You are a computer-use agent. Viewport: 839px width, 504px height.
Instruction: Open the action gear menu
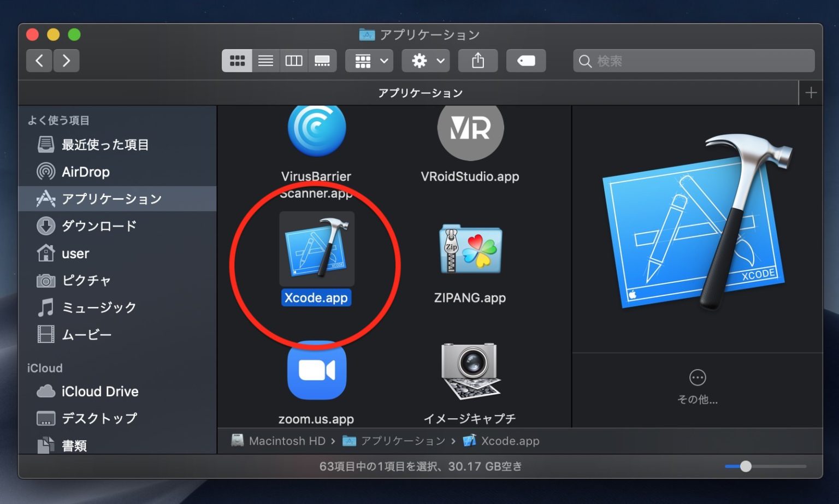coord(426,61)
